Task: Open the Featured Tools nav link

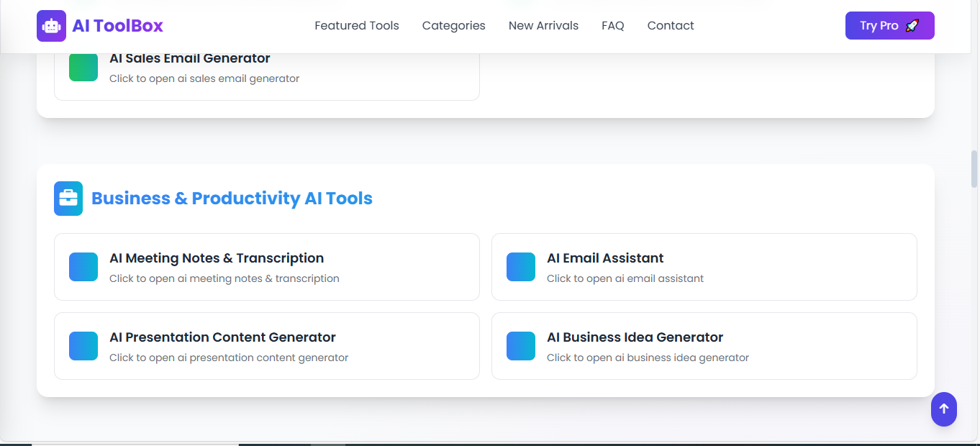Action: coord(357,26)
